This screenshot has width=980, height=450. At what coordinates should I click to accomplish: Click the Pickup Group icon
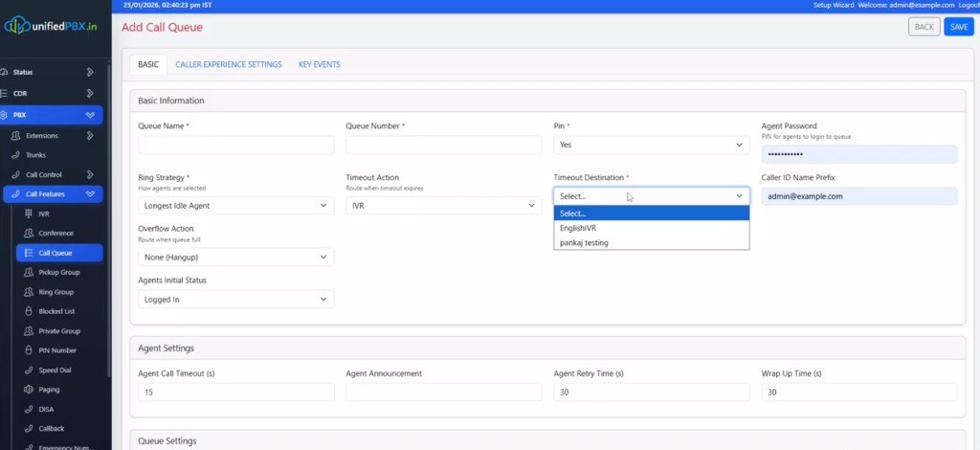pyautogui.click(x=28, y=273)
